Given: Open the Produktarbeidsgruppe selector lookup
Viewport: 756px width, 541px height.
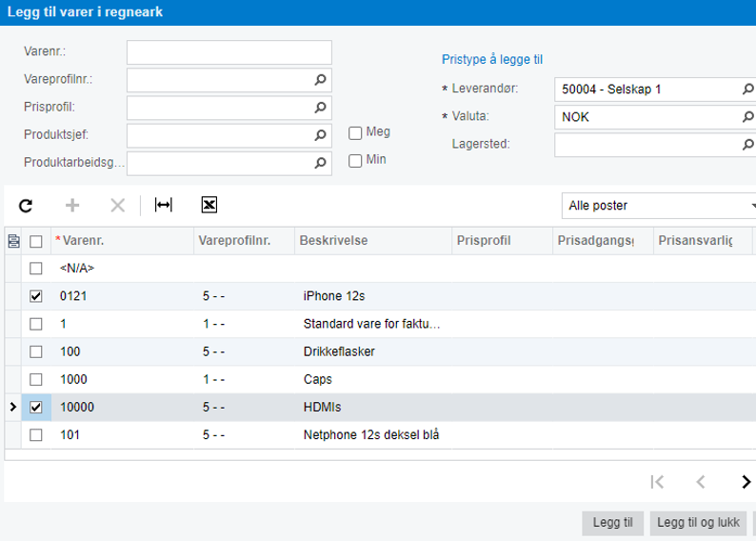Looking at the screenshot, I should 321,163.
